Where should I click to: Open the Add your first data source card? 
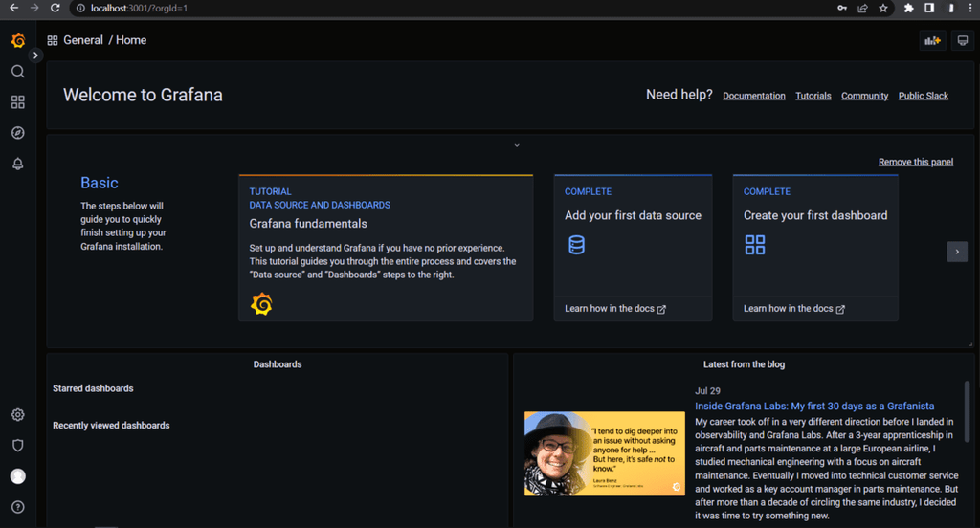pyautogui.click(x=633, y=235)
